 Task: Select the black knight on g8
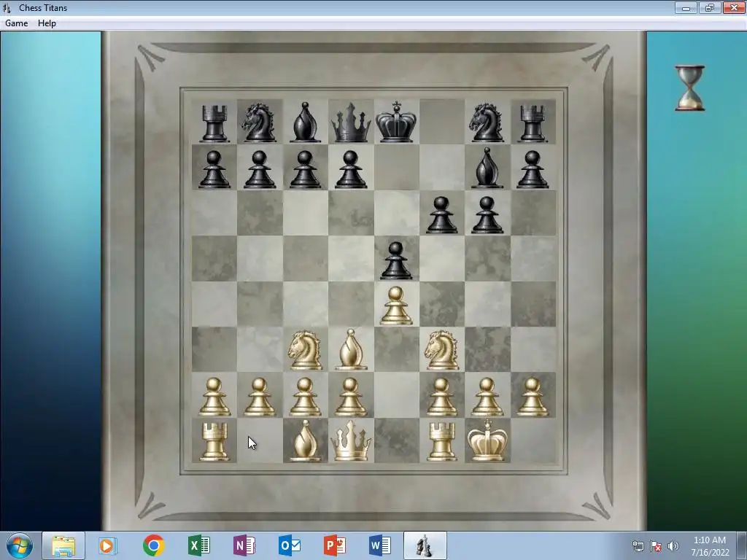click(487, 122)
